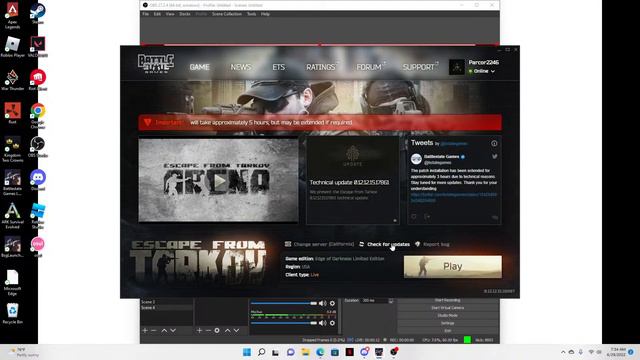Open the ETS tab in the launcher

[279, 67]
